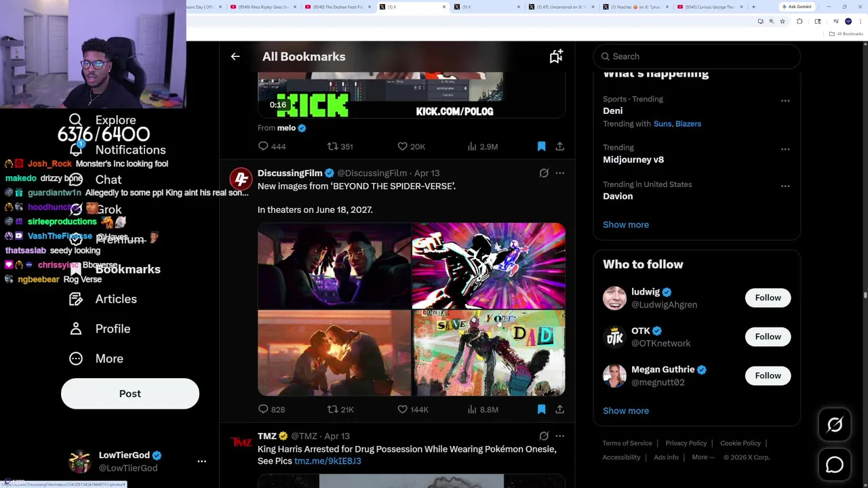Follow OTK
Viewport: 868px width, 488px height.
pos(768,337)
